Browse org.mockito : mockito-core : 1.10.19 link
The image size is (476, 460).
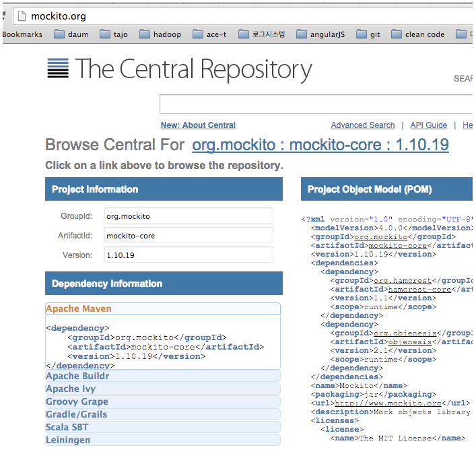point(320,145)
